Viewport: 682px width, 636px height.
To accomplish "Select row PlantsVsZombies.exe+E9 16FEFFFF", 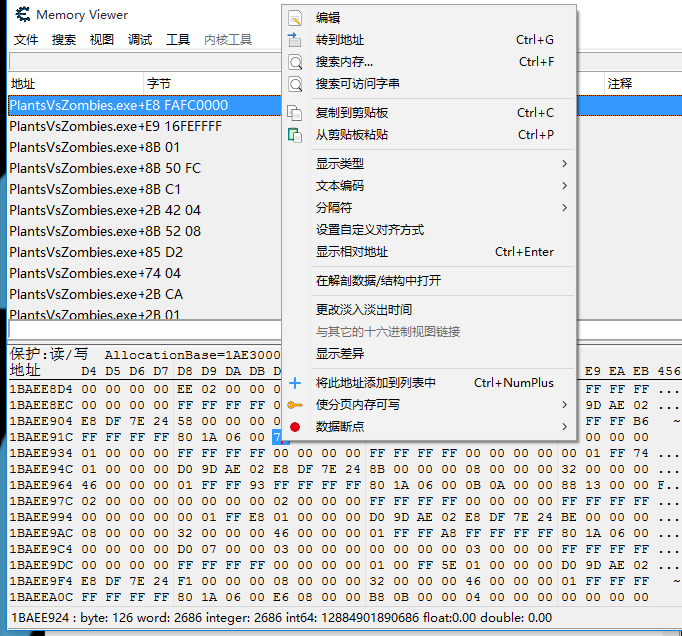I will pyautogui.click(x=144, y=126).
